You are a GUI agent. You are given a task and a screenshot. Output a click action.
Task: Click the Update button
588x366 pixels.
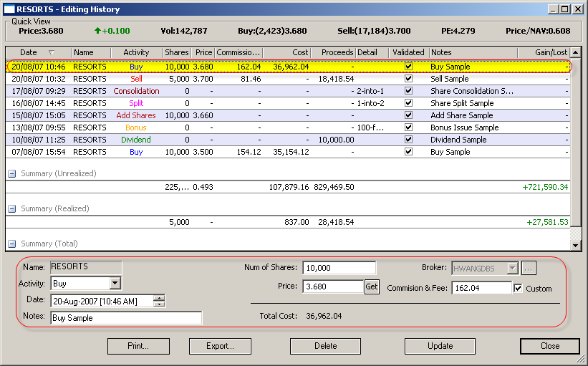[440, 346]
